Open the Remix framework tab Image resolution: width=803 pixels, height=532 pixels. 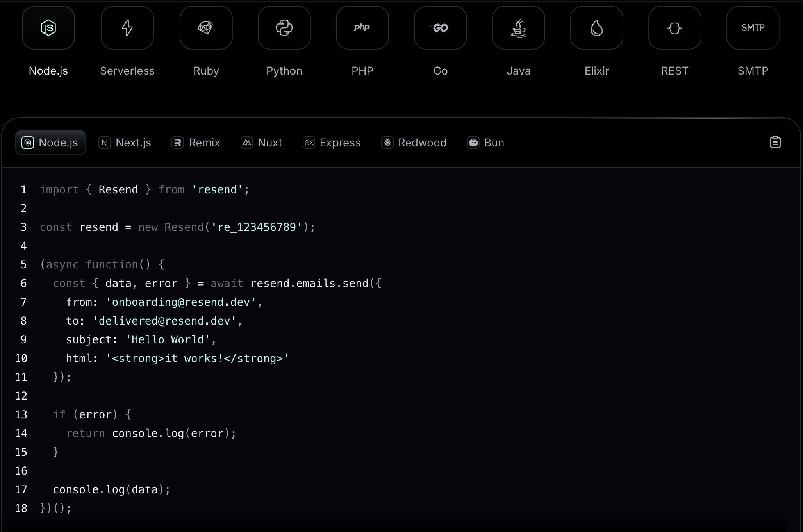[x=196, y=143]
